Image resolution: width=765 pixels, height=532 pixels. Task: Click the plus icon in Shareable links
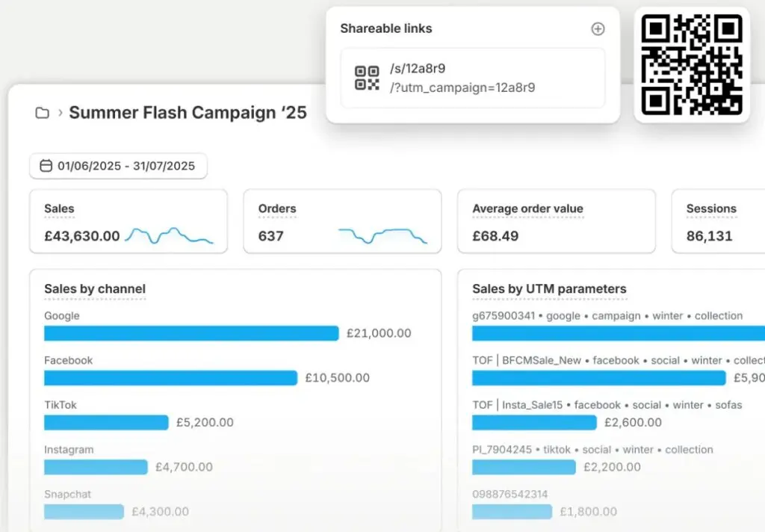598,29
